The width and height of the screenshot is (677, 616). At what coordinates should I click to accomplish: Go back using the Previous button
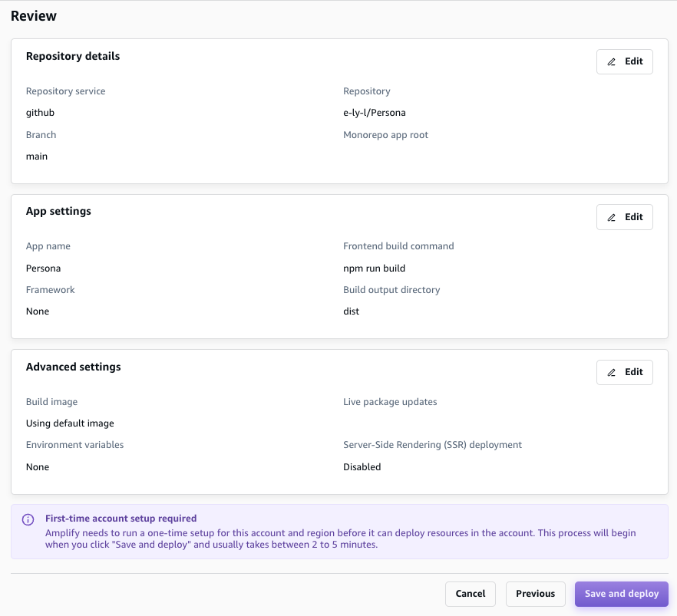tap(535, 594)
